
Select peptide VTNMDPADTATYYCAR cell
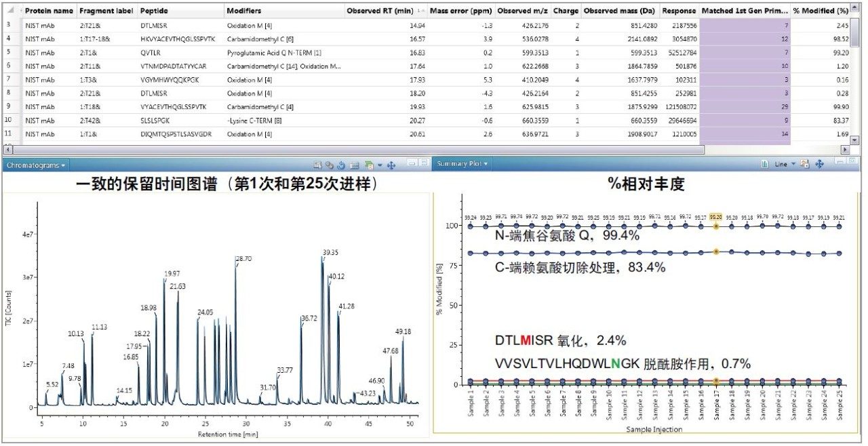(x=180, y=66)
